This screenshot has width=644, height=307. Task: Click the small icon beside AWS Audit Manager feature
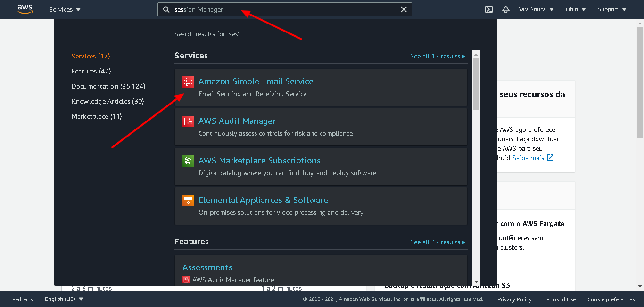pos(186,280)
